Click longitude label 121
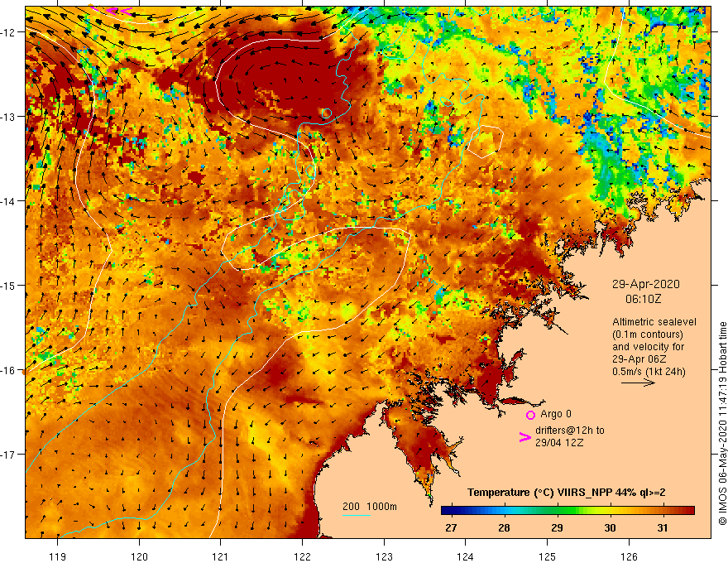The width and height of the screenshot is (728, 563). point(221,556)
